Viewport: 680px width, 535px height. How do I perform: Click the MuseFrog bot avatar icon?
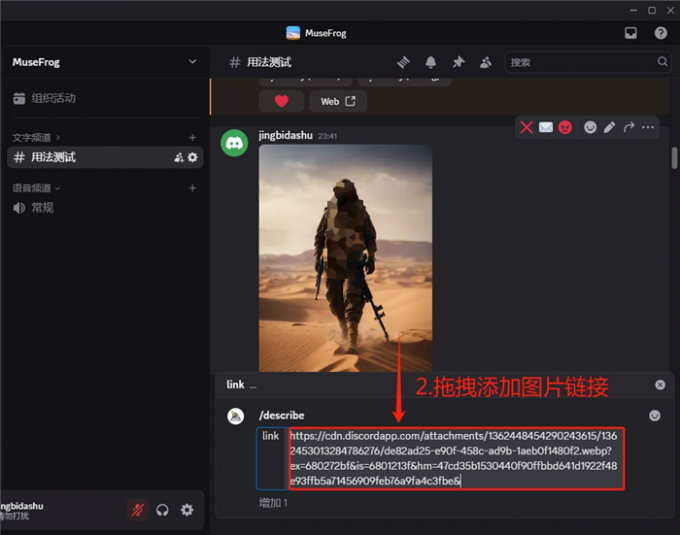coord(235,416)
